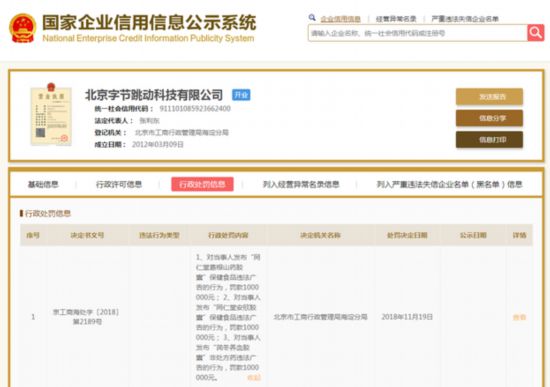Click the red search magnifier button

(x=536, y=33)
